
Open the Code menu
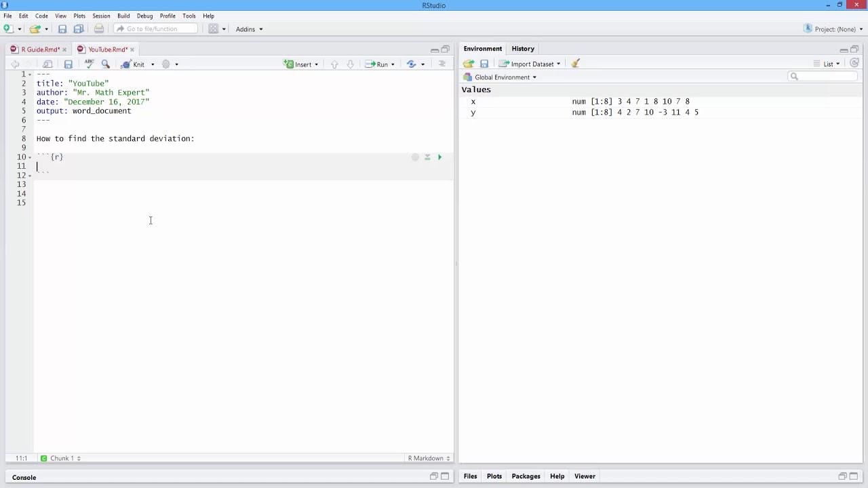tap(41, 16)
